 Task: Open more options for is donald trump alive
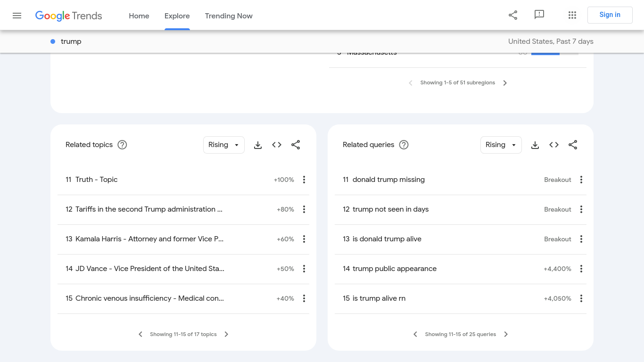[x=581, y=239]
